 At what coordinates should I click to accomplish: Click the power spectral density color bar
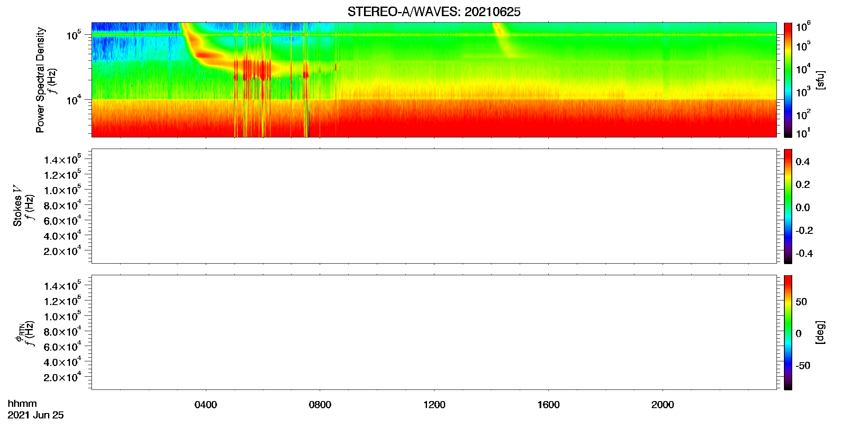(788, 80)
